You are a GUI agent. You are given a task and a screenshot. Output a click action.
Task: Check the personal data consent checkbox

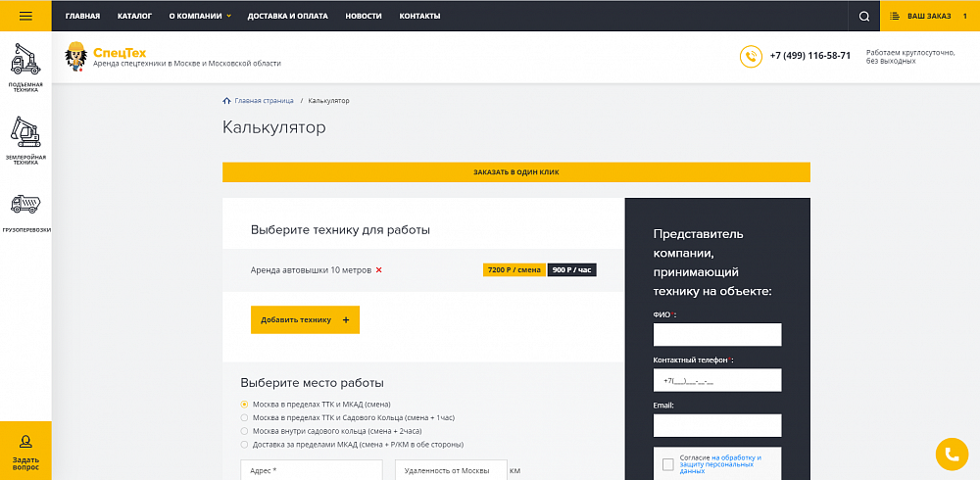pos(668,464)
